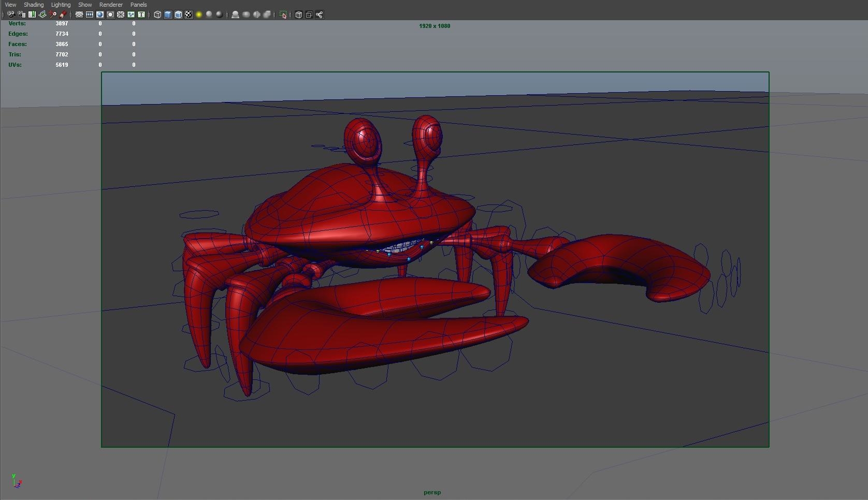Enable default scene lighting
This screenshot has width=868, height=500.
tap(199, 14)
